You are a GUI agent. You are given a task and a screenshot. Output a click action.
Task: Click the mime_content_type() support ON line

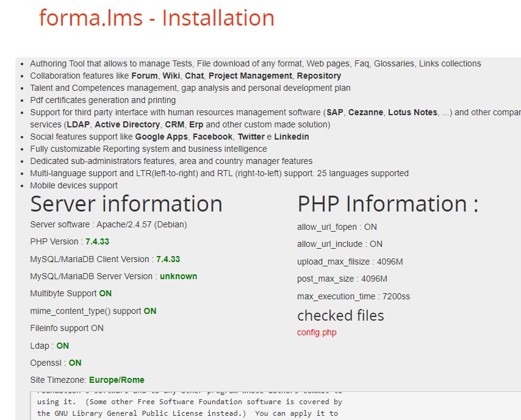(x=93, y=311)
